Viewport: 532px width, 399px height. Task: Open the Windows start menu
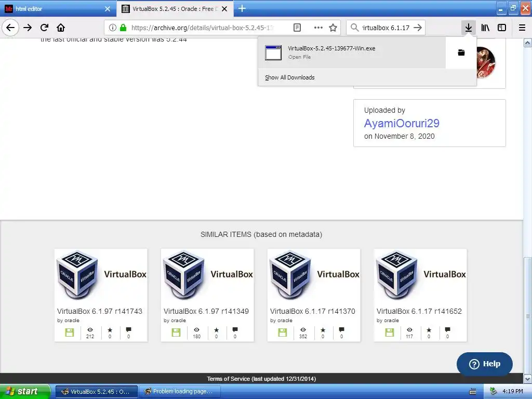coord(25,391)
